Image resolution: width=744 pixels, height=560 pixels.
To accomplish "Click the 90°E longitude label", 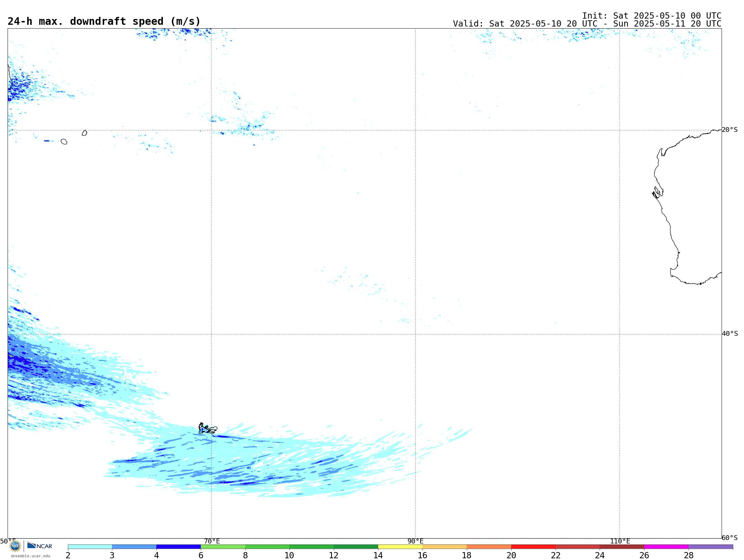I will (415, 541).
